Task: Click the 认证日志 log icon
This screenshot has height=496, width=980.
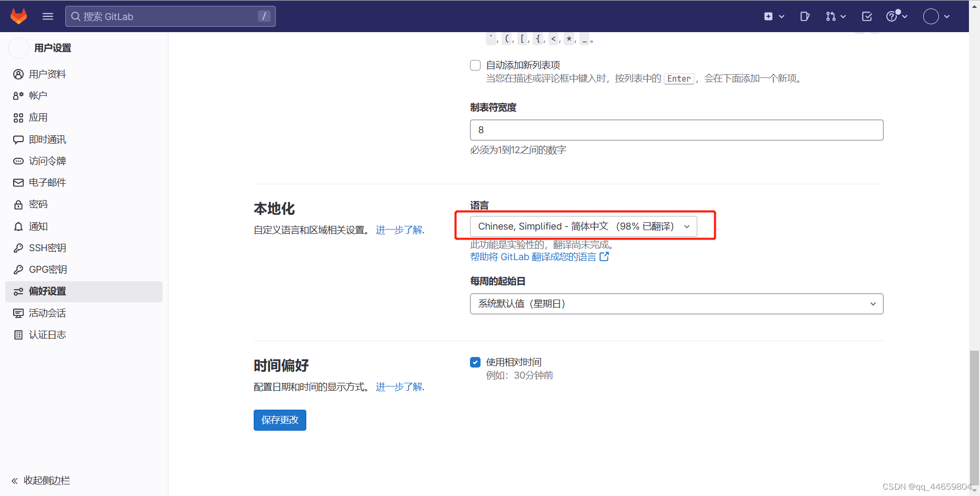Action: click(x=18, y=335)
